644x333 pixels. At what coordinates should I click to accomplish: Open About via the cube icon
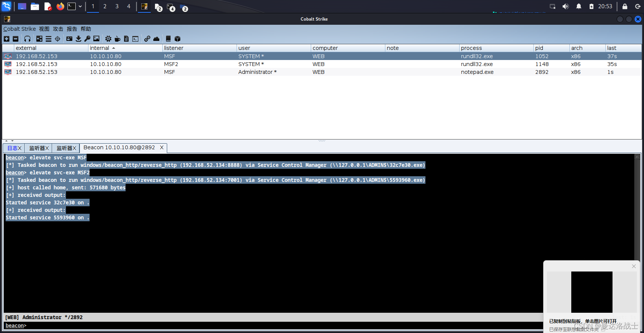177,39
